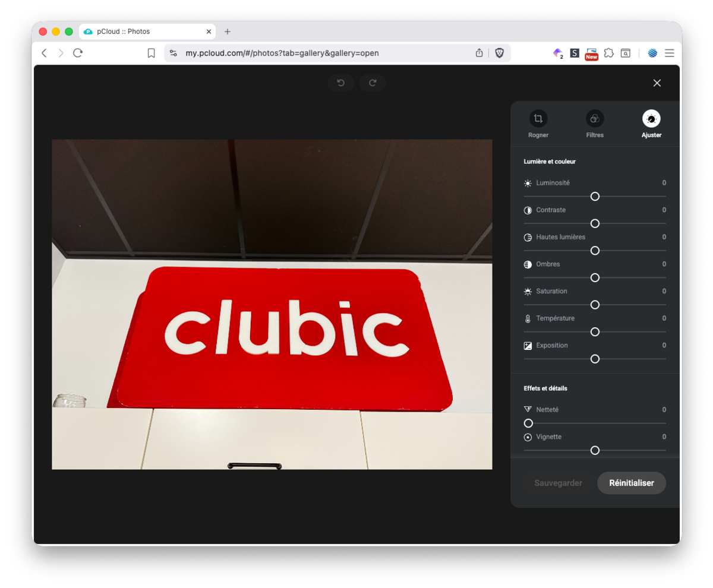Click the share icon in the address bar
Viewport: 713px width, 588px height.
[x=479, y=53]
